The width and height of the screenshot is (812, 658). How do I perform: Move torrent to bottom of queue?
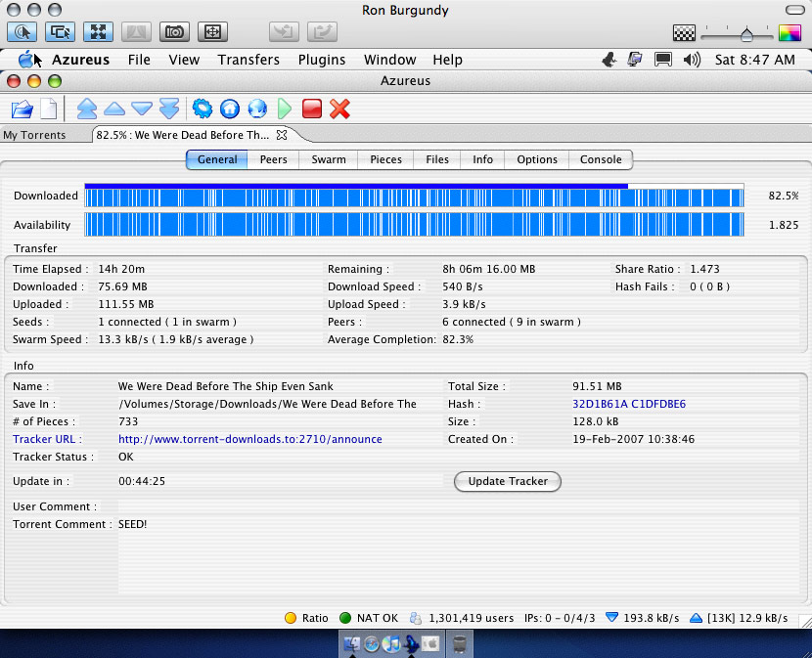click(169, 110)
